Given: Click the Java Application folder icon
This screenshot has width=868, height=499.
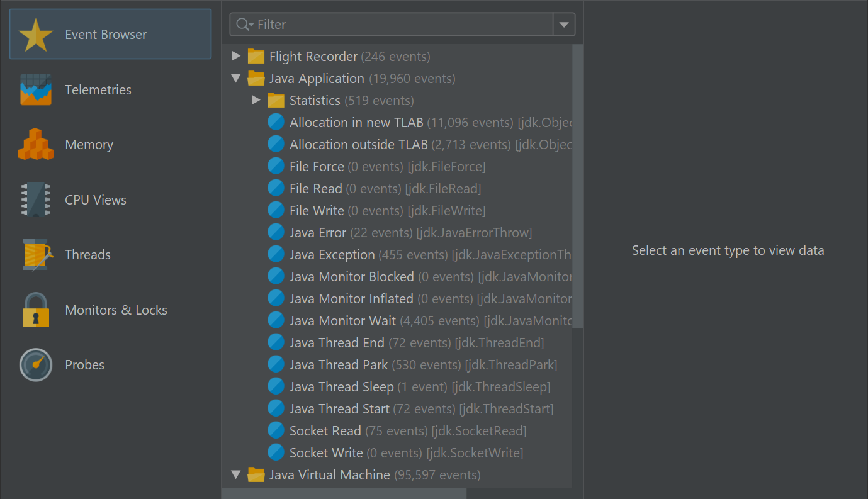Looking at the screenshot, I should [256, 79].
